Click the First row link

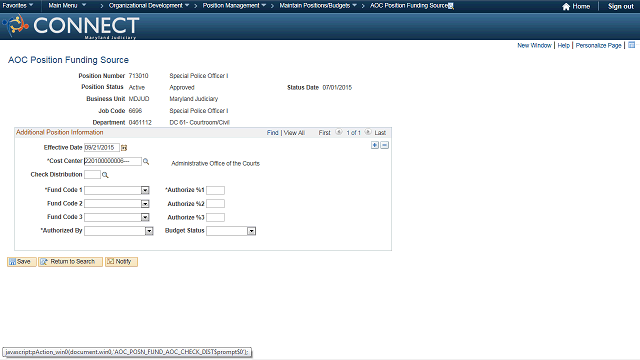pos(324,133)
